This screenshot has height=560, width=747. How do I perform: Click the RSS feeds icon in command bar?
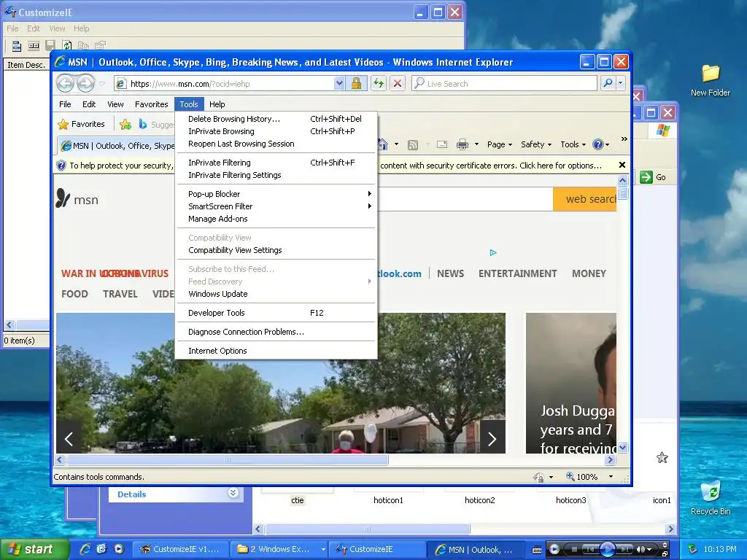click(413, 144)
